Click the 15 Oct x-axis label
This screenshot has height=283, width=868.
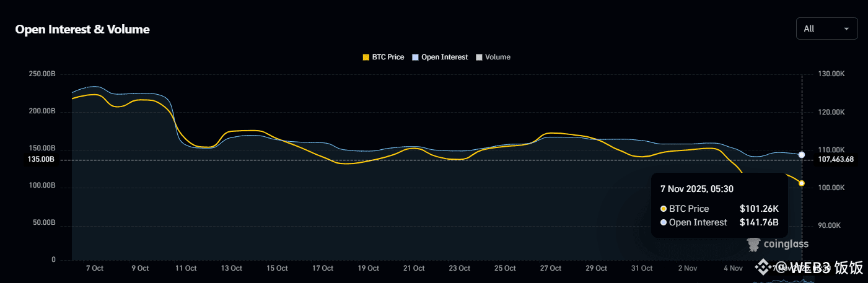(277, 268)
